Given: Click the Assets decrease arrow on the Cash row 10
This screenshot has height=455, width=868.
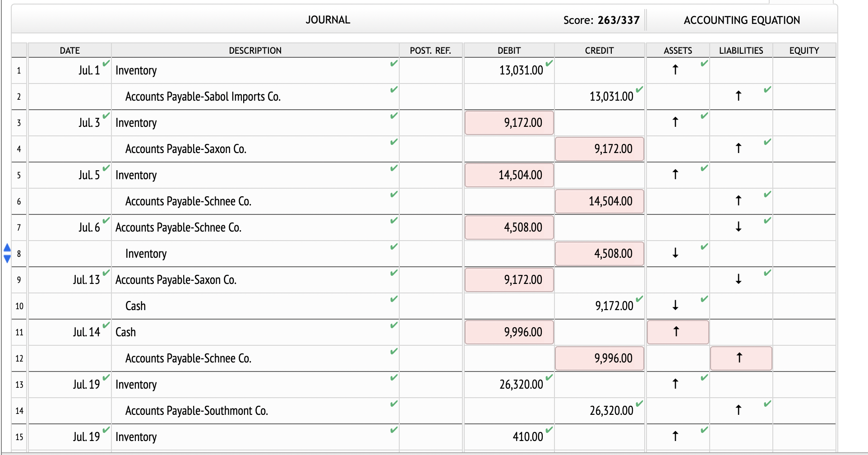Looking at the screenshot, I should 675,306.
